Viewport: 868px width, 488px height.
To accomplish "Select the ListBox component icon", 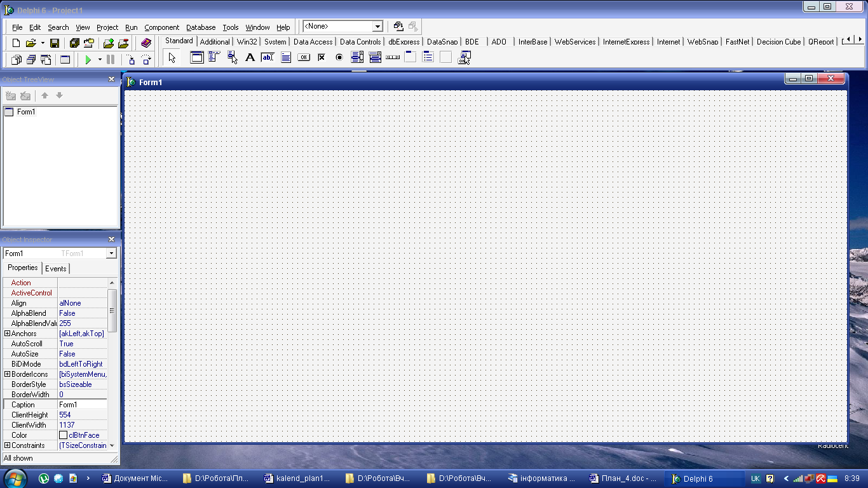I will (357, 58).
